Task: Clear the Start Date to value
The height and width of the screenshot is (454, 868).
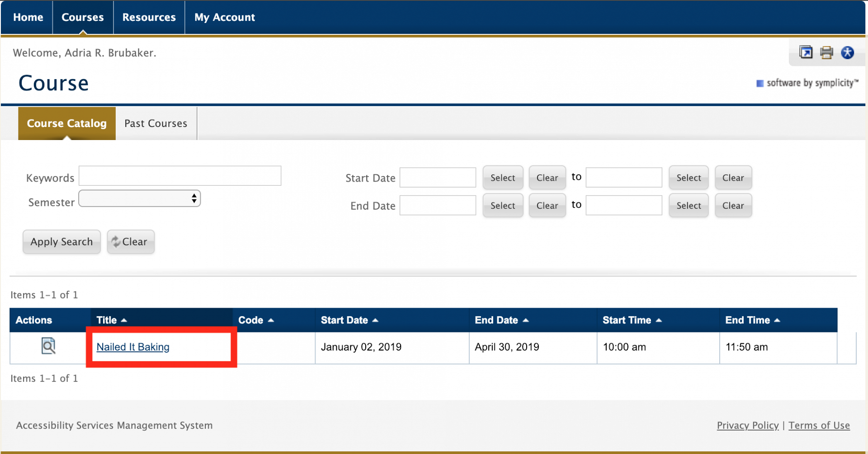Action: point(733,178)
